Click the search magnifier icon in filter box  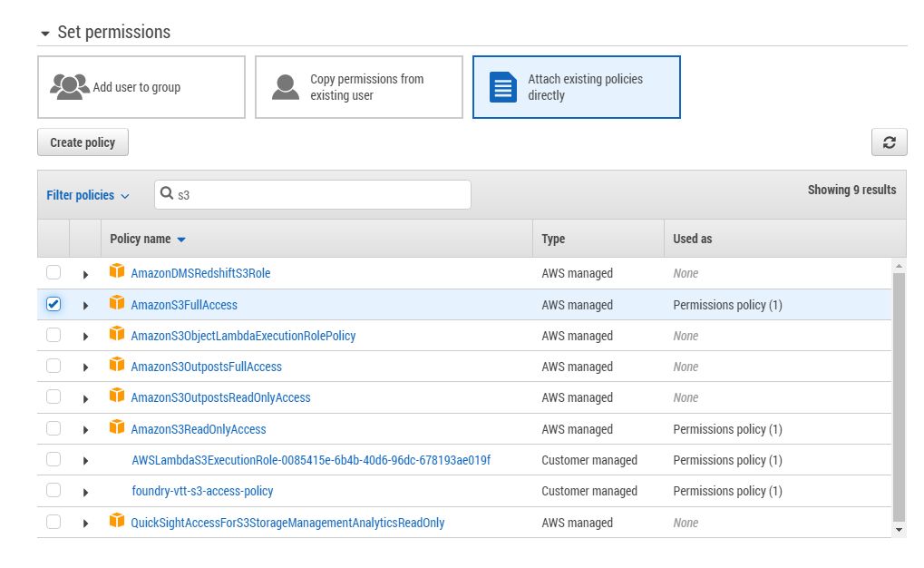167,194
